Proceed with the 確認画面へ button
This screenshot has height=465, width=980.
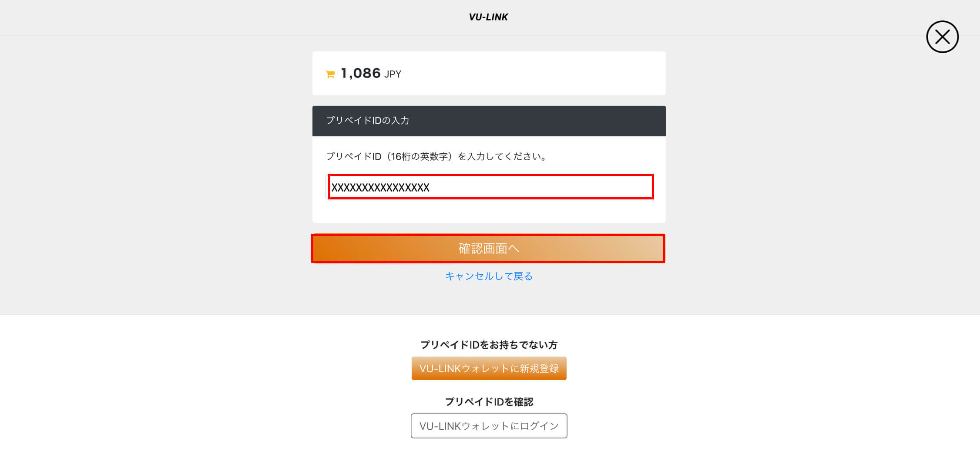[488, 249]
